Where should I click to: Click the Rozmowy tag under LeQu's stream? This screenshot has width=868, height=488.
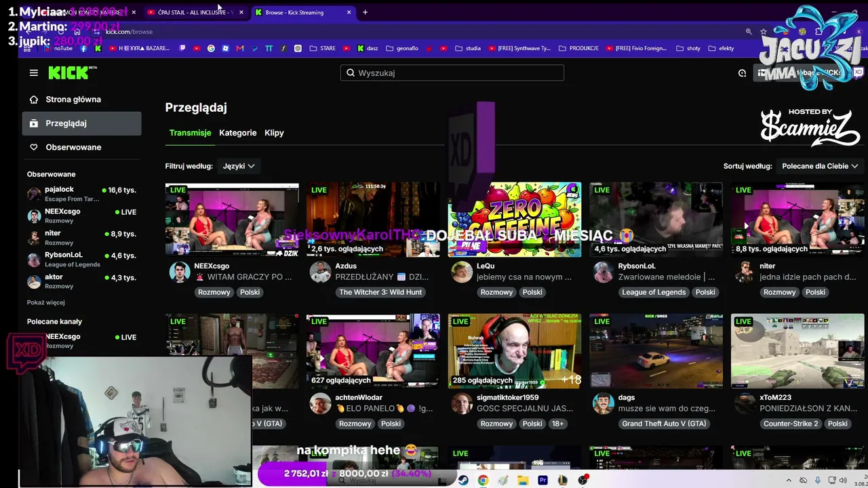pyautogui.click(x=496, y=292)
